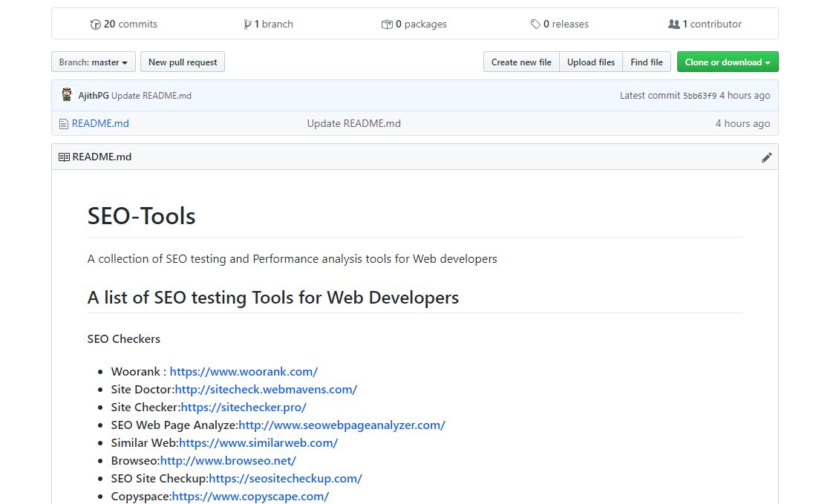
Task: Visit the sitecheck.webmavens.com link
Action: point(266,390)
